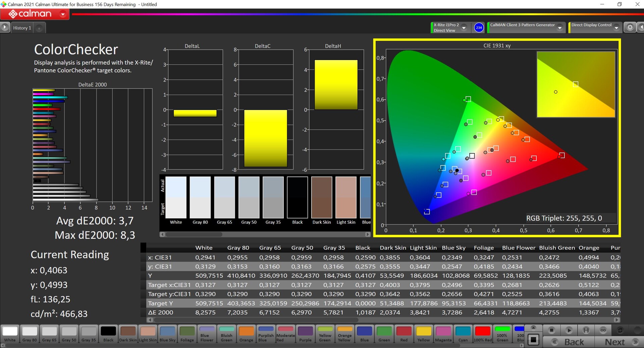Expand the left side panel arrow
This screenshot has height=348, width=644.
point(5,27)
